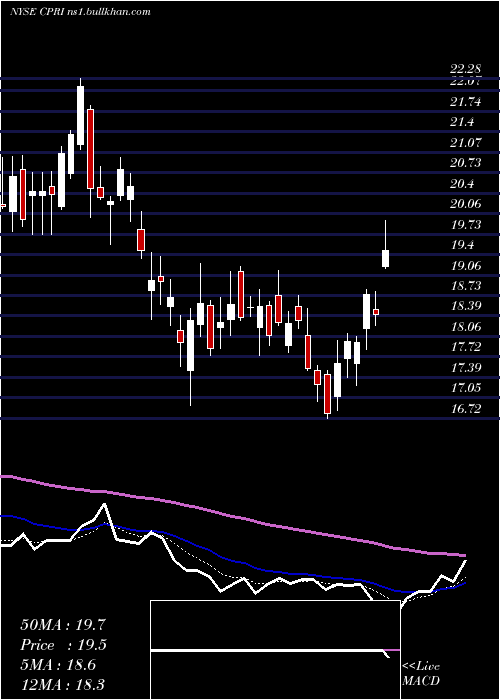Click the 16.72 price axis label
The image size is (500, 700).
[466, 408]
